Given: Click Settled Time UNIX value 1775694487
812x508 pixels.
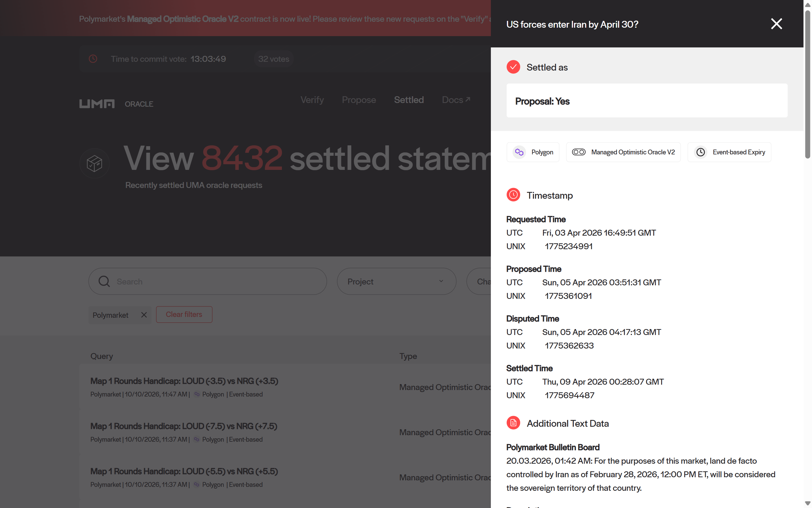Looking at the screenshot, I should pos(570,395).
